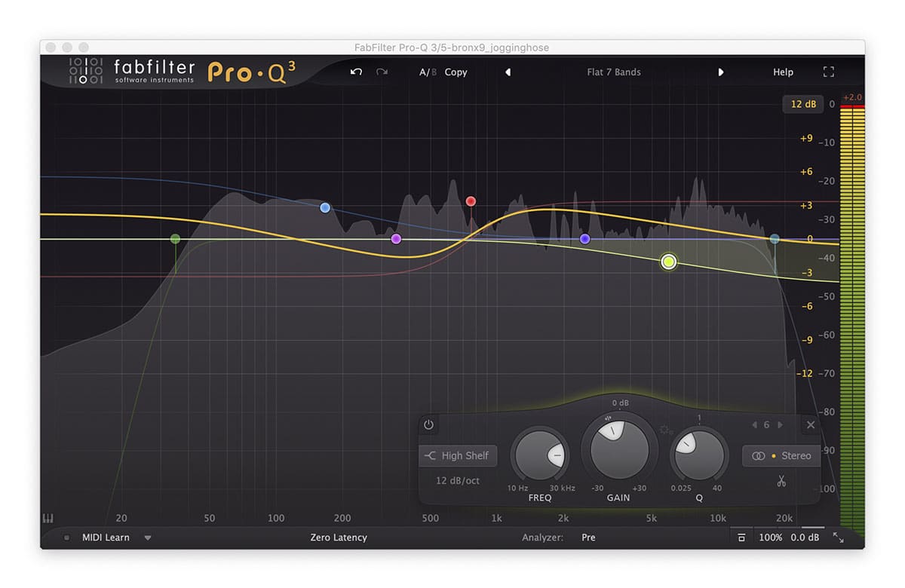Open the Analyzer Pre settings
This screenshot has width=905, height=588.
tap(588, 537)
